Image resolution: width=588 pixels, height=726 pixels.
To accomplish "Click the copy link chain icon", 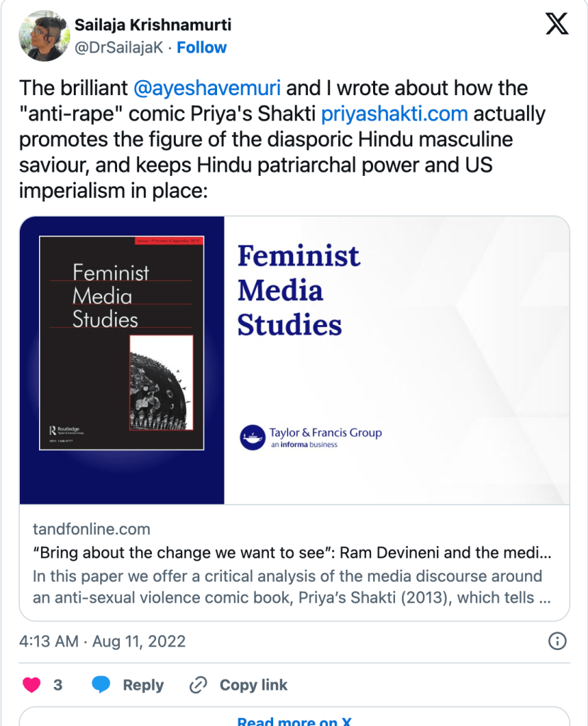I will tap(197, 685).
